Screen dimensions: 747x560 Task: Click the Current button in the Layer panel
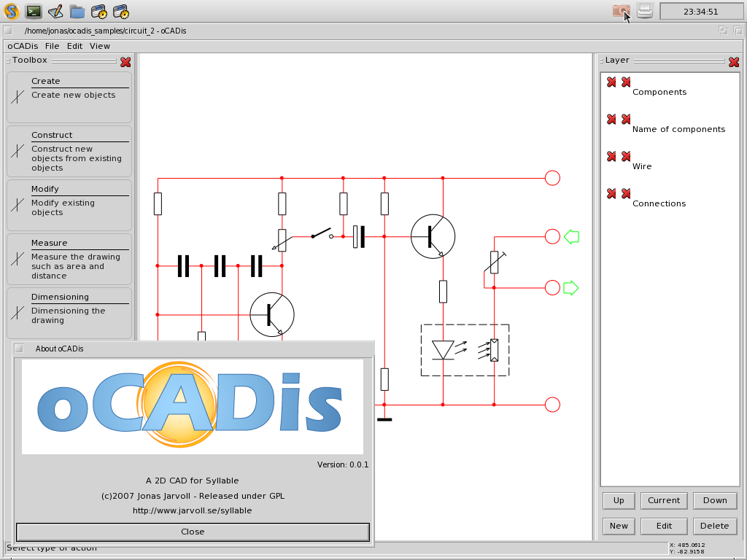664,500
